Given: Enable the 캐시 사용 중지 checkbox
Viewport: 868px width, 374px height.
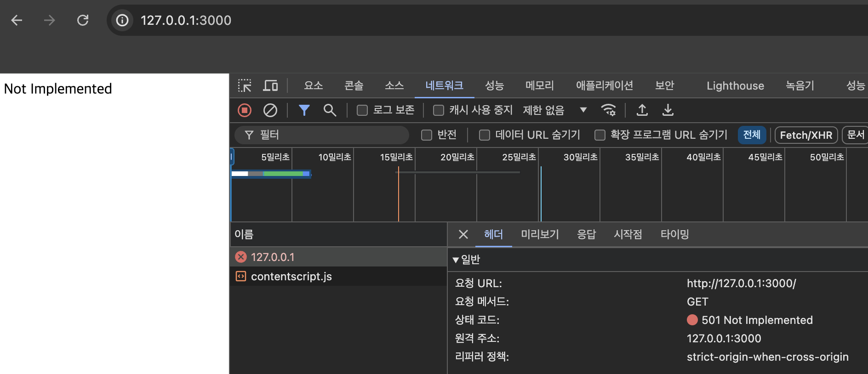Looking at the screenshot, I should 439,110.
